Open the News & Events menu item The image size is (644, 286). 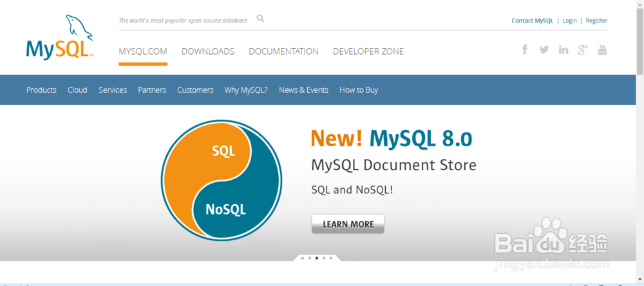tap(303, 90)
